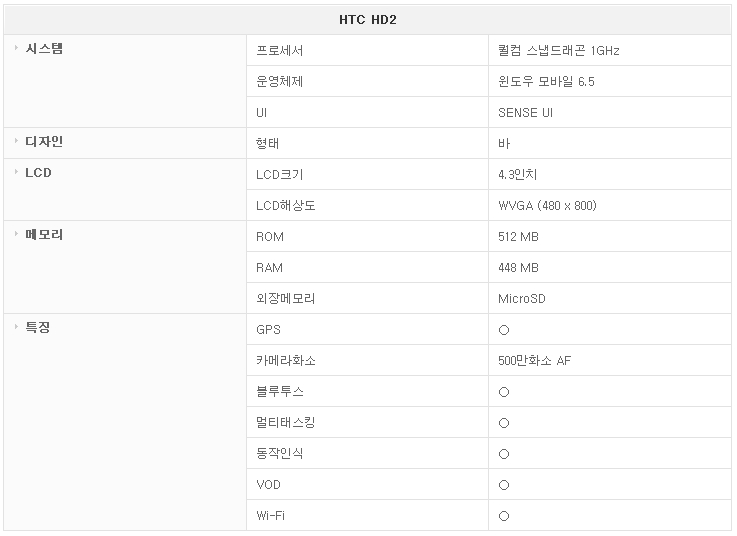Select the 메모리 category label
This screenshot has height=536, width=737.
(44, 235)
